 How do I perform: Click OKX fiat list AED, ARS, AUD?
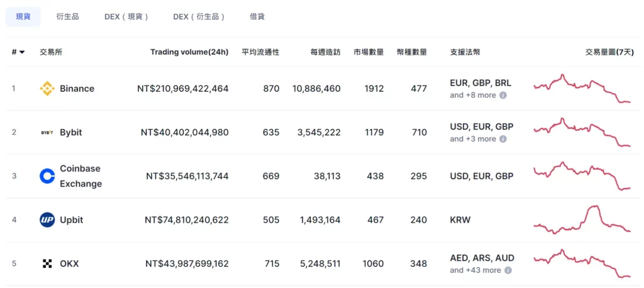tap(482, 258)
